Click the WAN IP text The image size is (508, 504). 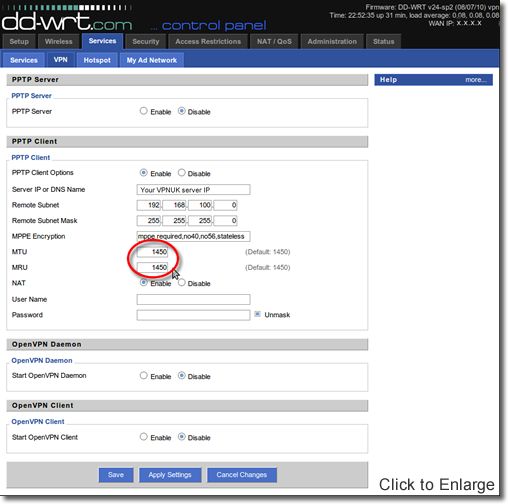point(455,23)
